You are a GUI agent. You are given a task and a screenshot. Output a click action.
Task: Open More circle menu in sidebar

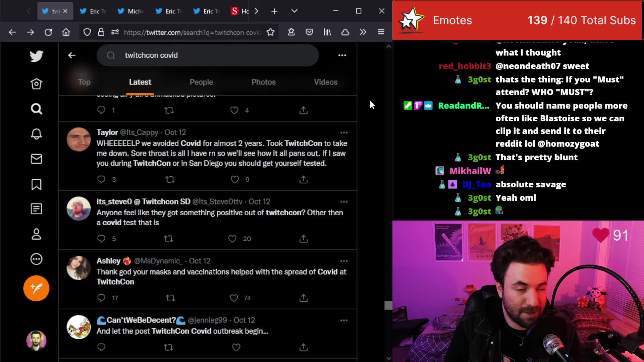tap(36, 259)
